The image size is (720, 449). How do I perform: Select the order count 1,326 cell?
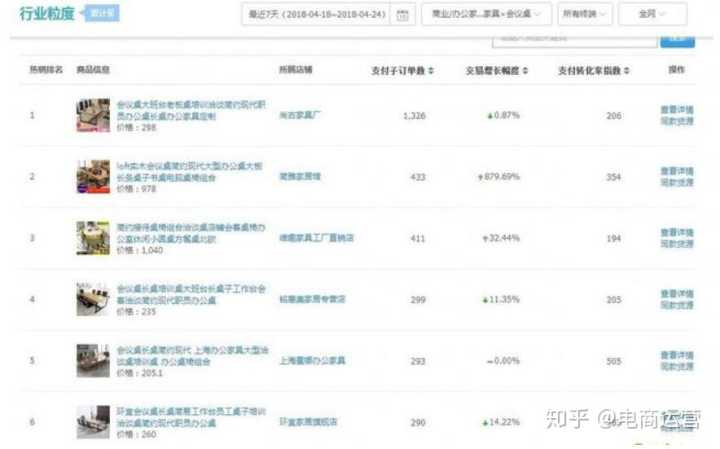(414, 116)
